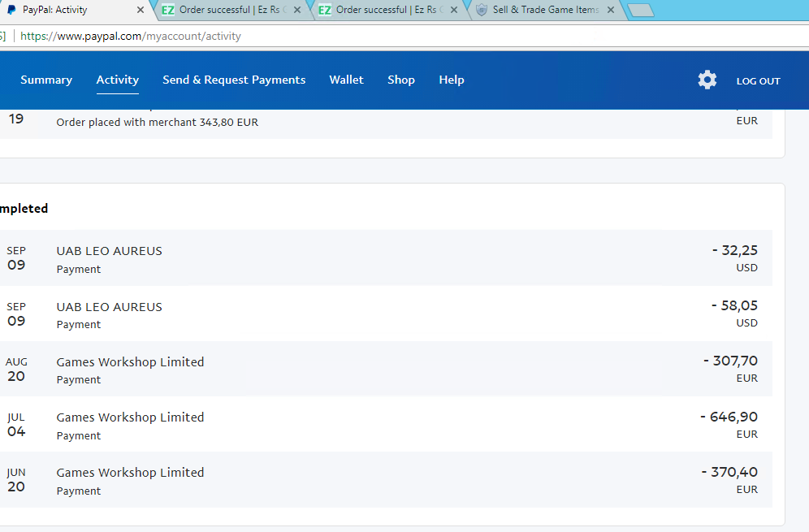Screen dimensions: 809x532
Task: Open Shop in PayPal navigation
Action: pyautogui.click(x=401, y=80)
